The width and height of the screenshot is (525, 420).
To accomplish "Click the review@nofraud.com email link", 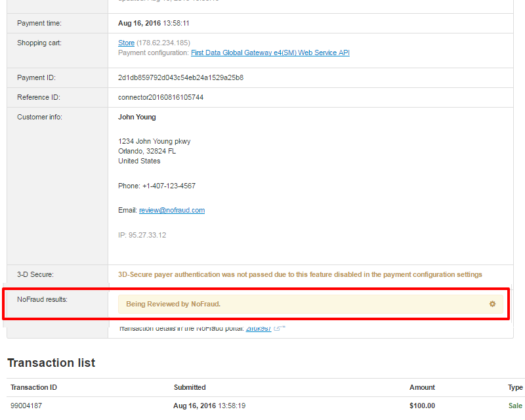I will [172, 210].
